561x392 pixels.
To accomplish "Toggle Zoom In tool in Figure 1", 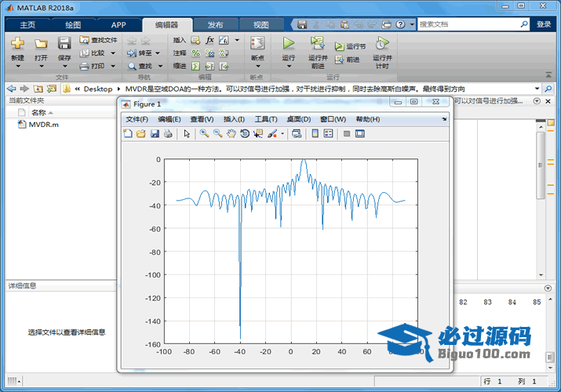I will (204, 133).
